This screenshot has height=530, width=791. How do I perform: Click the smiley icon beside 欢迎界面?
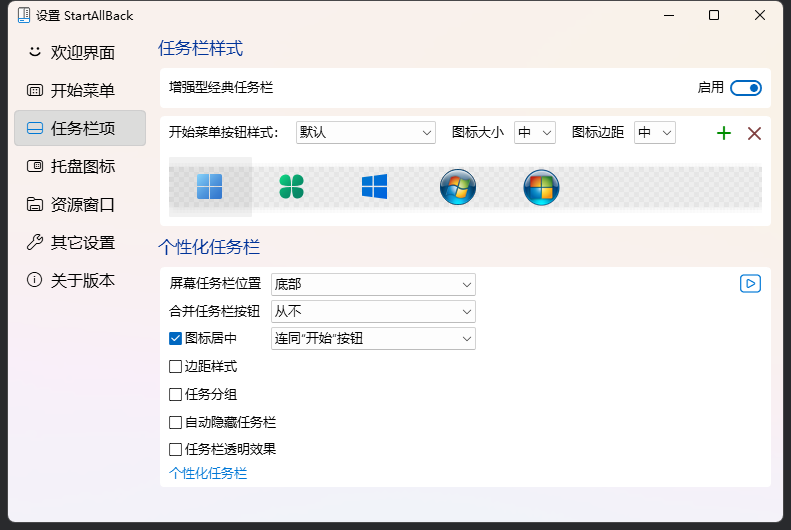[34, 51]
